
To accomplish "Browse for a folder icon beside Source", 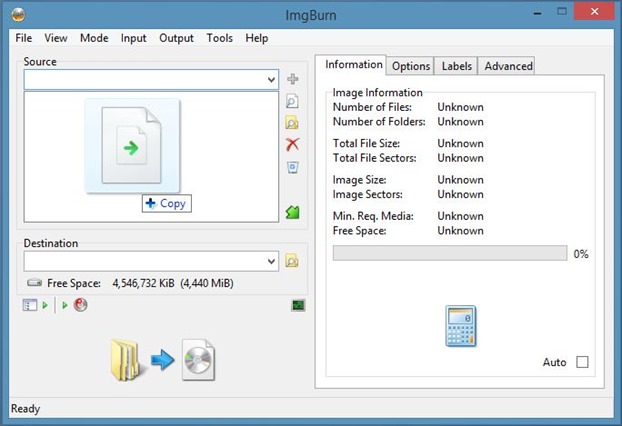I will coord(292,123).
